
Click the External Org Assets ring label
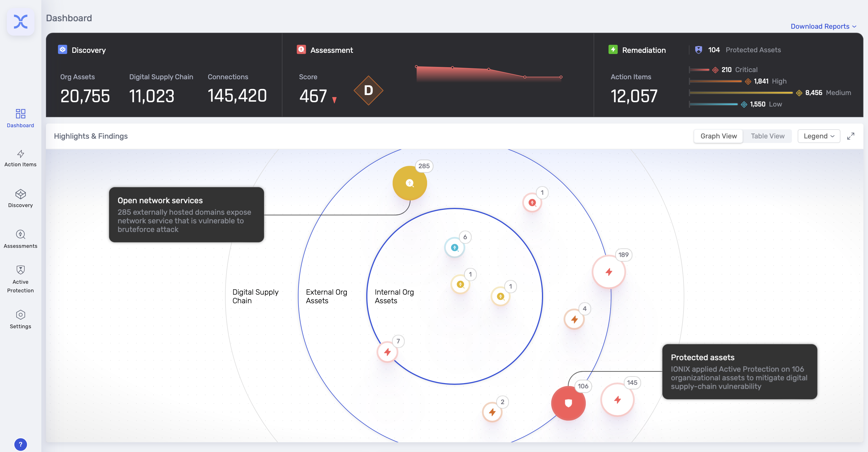[327, 296]
